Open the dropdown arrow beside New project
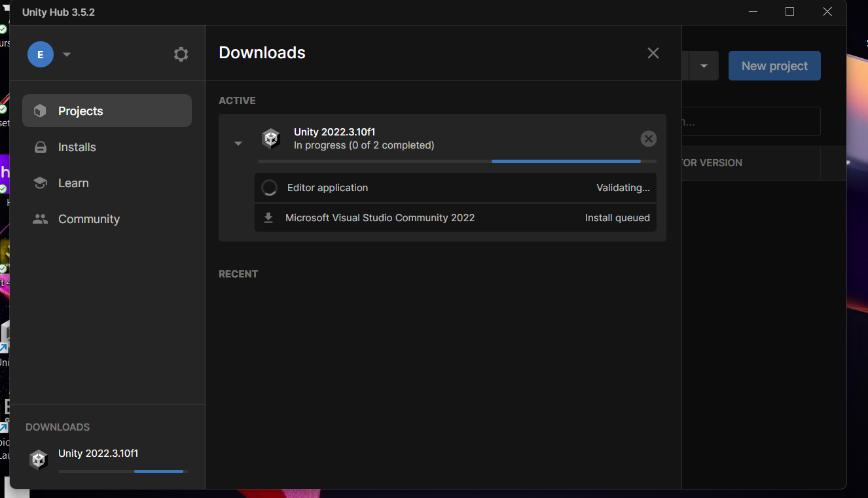This screenshot has height=498, width=868. tap(704, 66)
